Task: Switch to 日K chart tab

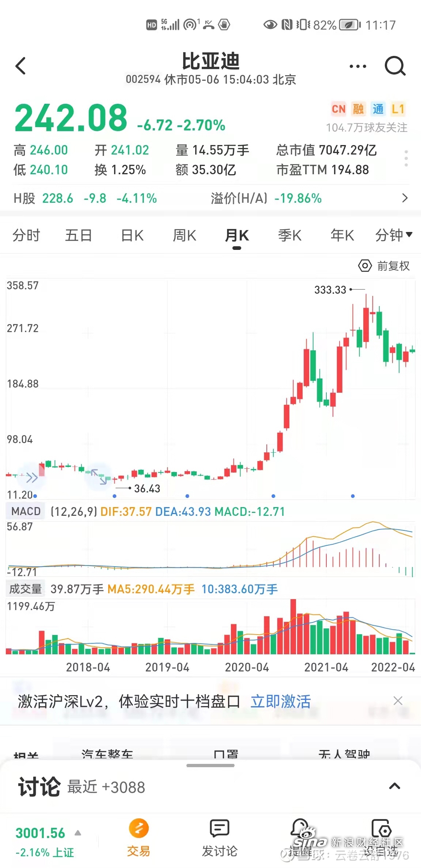Action: tap(132, 235)
